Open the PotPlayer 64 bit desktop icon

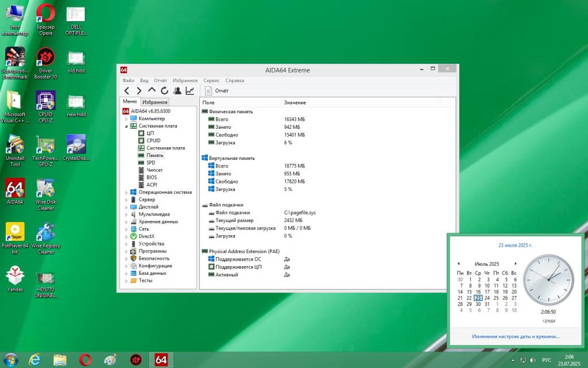tap(15, 238)
